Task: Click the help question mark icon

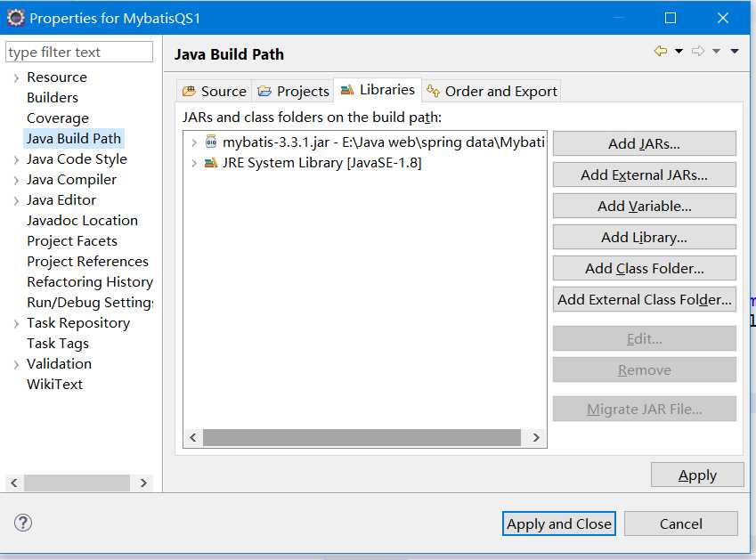Action: [23, 523]
